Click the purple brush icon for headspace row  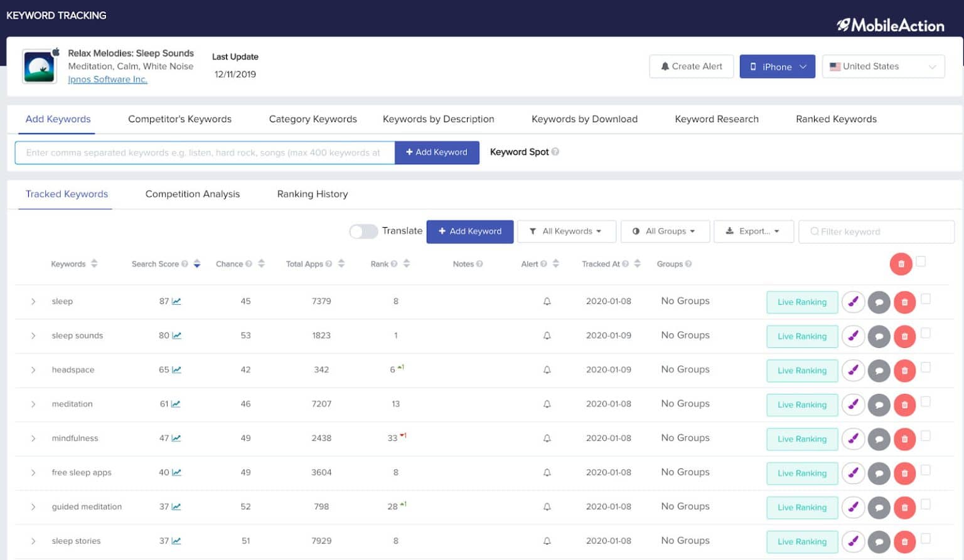point(853,371)
